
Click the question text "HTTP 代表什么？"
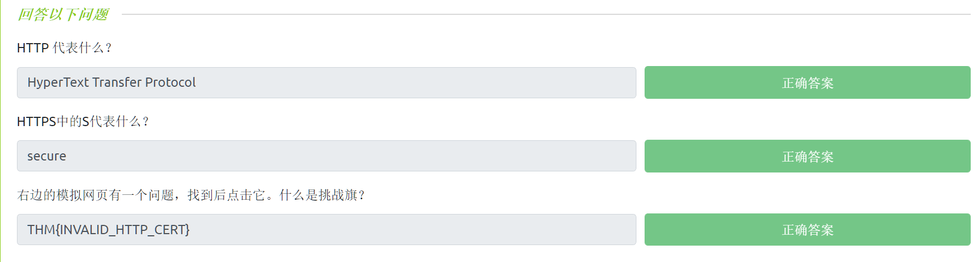(64, 48)
